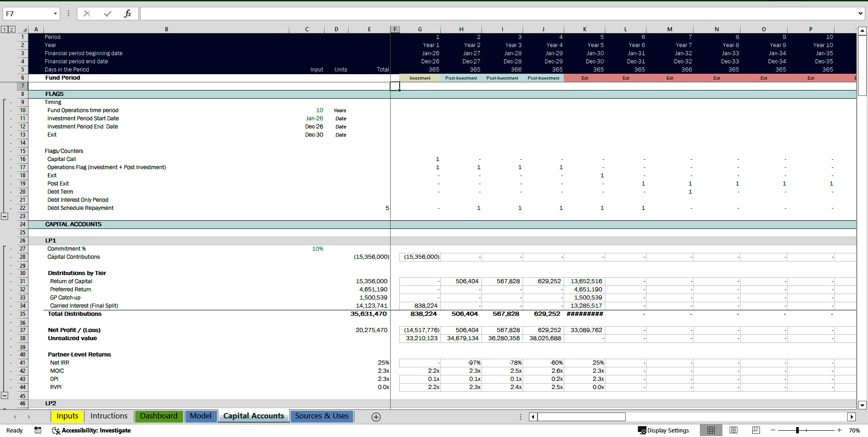Expand the formula bar with chevron
Screen dimensions: 868x437
pos(860,14)
